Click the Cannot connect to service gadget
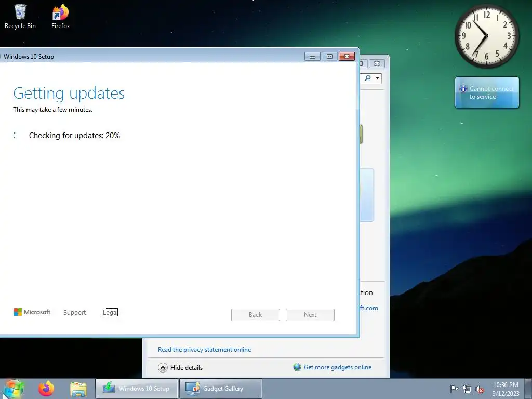The height and width of the screenshot is (399, 532). 487,92
